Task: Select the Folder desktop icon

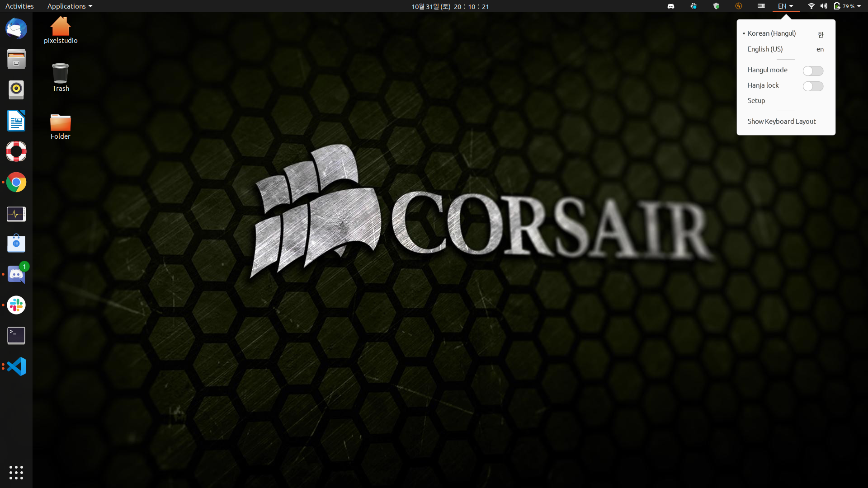Action: [x=61, y=127]
